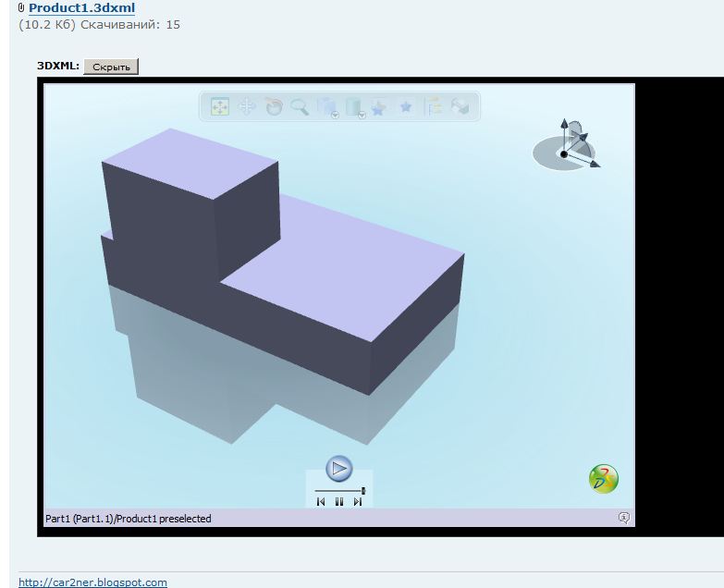Click the '(10.2 Кб) Скачиваний: 15' text
The height and width of the screenshot is (588, 724).
[99, 25]
